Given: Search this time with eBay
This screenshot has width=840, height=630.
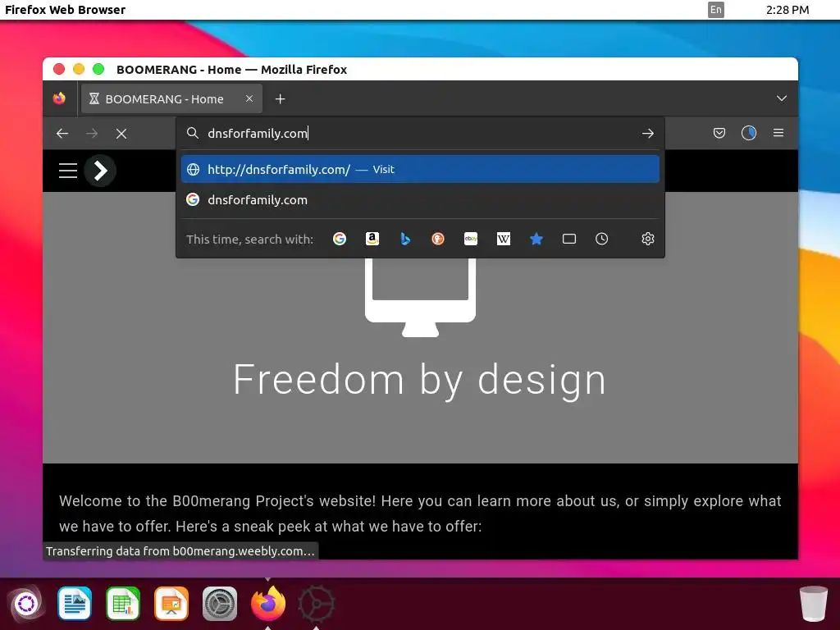Looking at the screenshot, I should [471, 239].
